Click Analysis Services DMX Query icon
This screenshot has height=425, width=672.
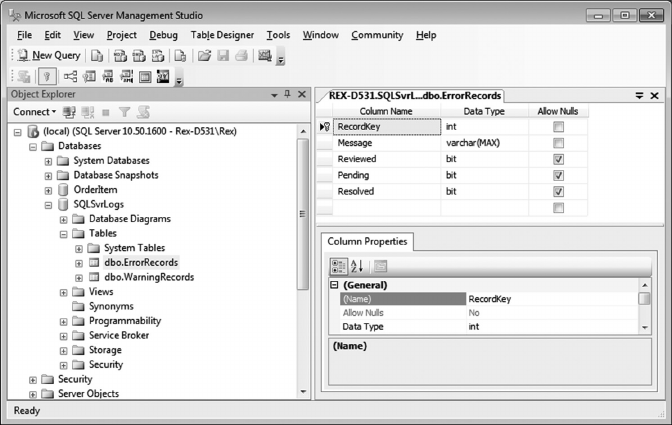(139, 56)
